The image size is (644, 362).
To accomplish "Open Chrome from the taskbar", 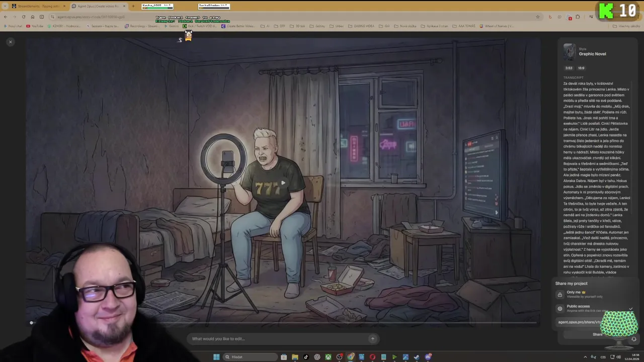I will click(x=350, y=357).
